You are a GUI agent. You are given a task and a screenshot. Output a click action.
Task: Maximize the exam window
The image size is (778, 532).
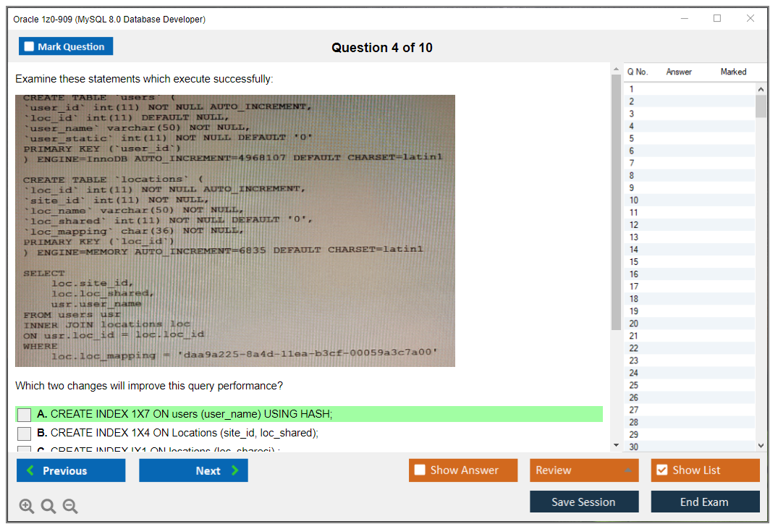coord(717,19)
